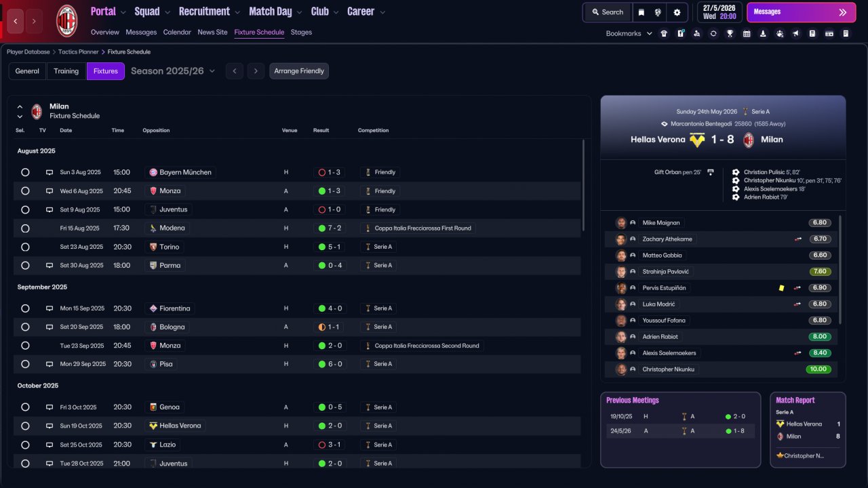Viewport: 868px width, 488px height.
Task: Click the training cone icon in bookmarks bar
Action: 763,33
